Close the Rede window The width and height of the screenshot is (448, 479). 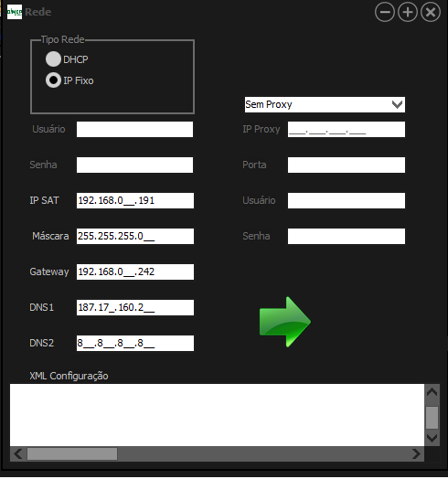[431, 12]
